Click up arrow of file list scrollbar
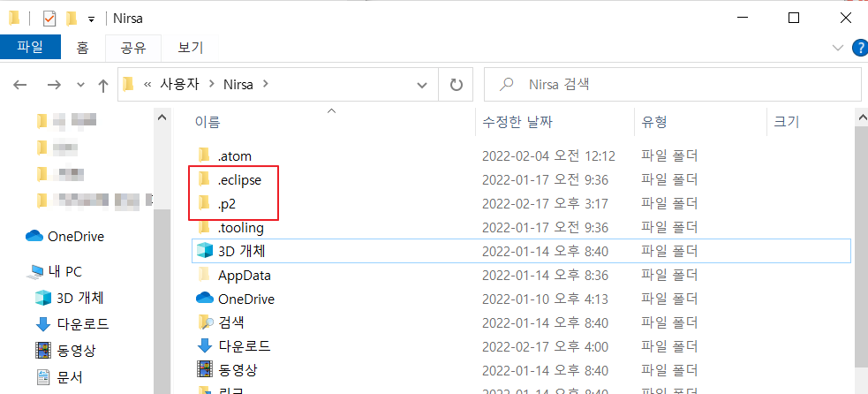This screenshot has width=868, height=394. pos(861,117)
